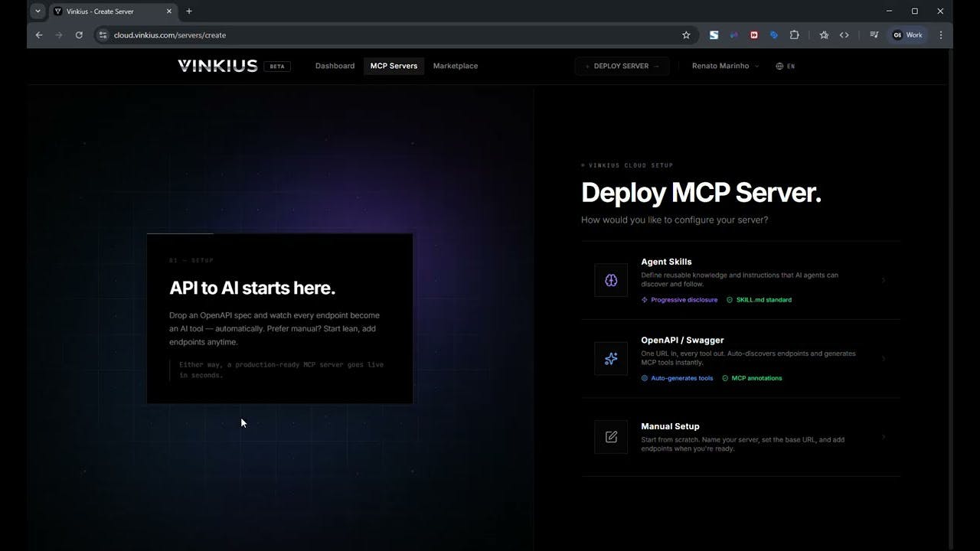The width and height of the screenshot is (980, 551).
Task: Open the globe language icon
Action: tap(779, 66)
